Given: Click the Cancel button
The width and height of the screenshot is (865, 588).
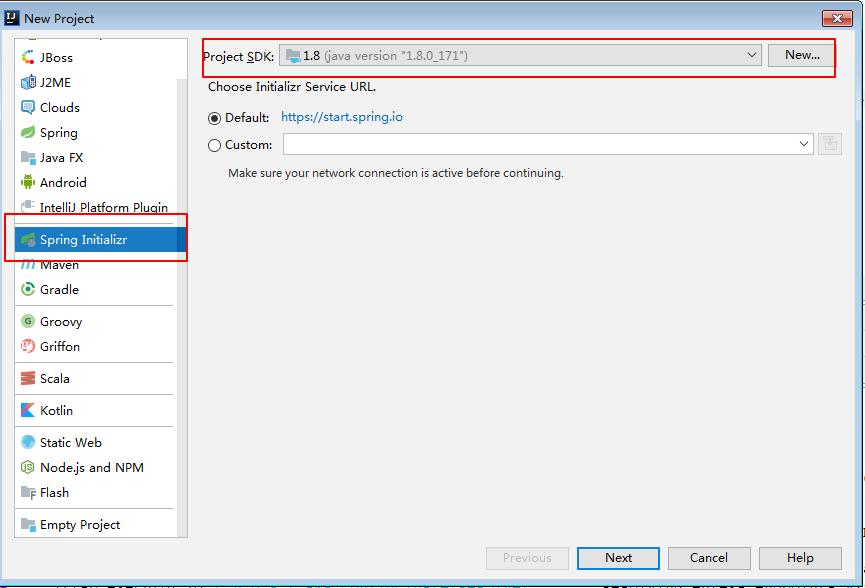Looking at the screenshot, I should [x=709, y=558].
